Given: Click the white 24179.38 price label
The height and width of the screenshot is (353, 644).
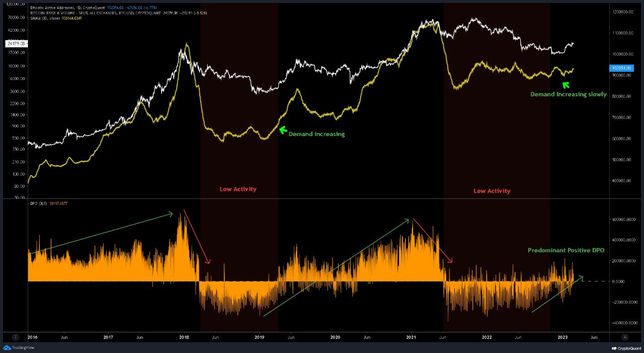Looking at the screenshot, I should click(15, 44).
